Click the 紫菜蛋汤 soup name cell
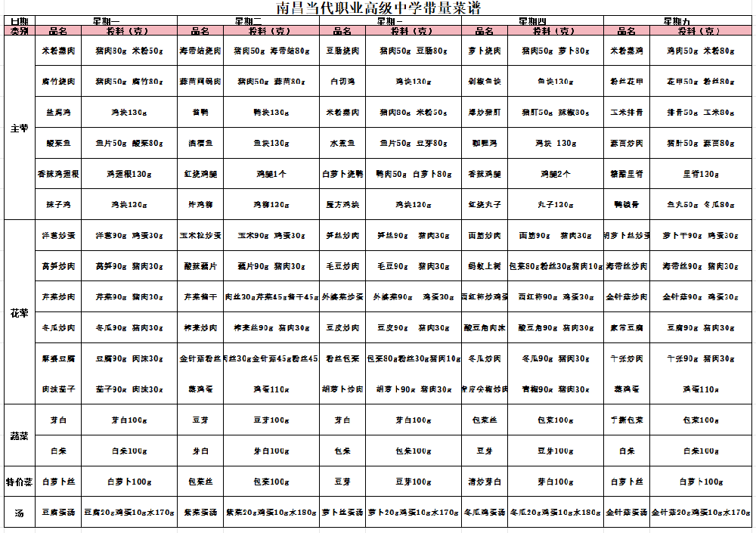 pyautogui.click(x=200, y=513)
